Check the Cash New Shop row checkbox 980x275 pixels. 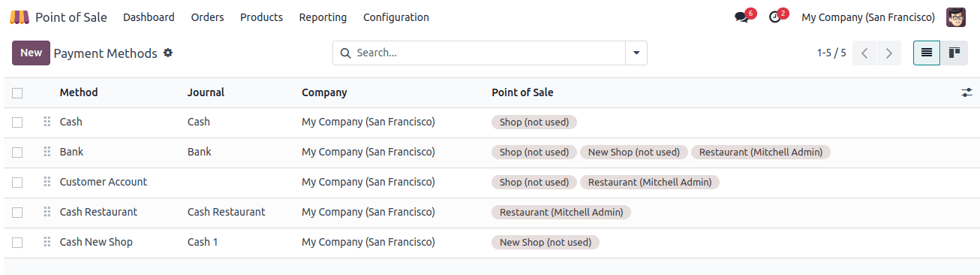click(17, 243)
